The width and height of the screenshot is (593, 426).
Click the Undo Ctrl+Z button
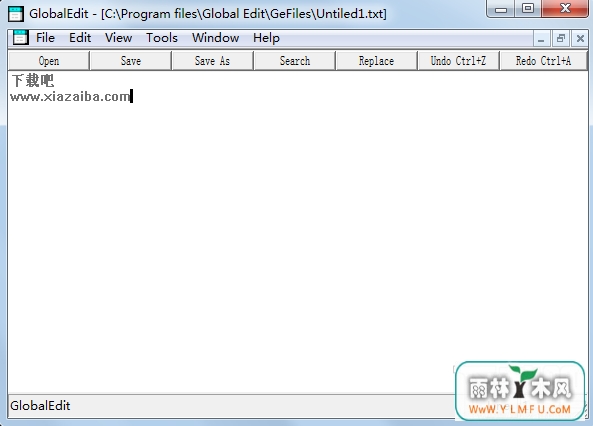click(x=458, y=61)
